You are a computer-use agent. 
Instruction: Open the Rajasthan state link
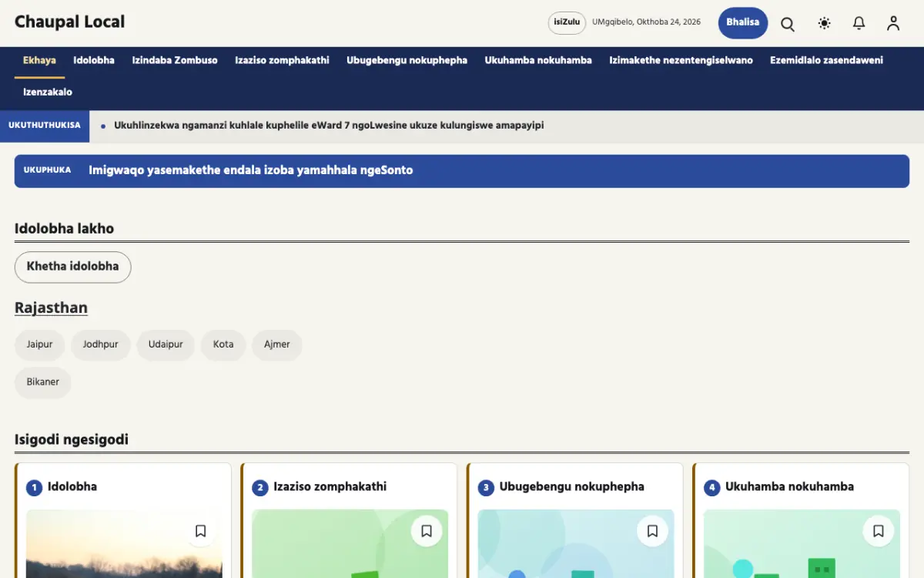[x=51, y=308]
